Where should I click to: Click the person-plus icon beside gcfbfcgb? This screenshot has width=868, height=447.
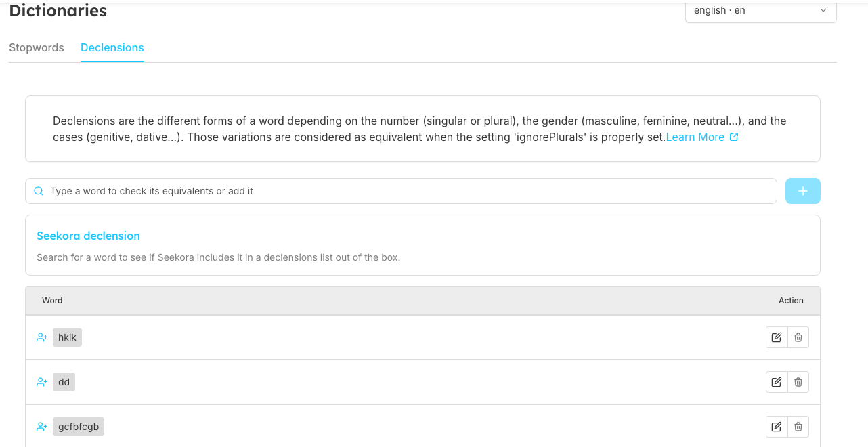pyautogui.click(x=42, y=427)
